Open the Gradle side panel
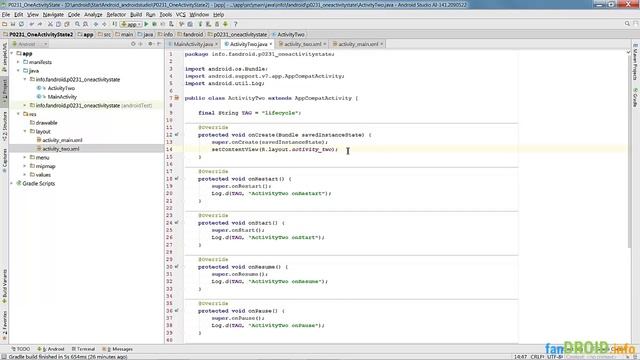 [x=635, y=97]
